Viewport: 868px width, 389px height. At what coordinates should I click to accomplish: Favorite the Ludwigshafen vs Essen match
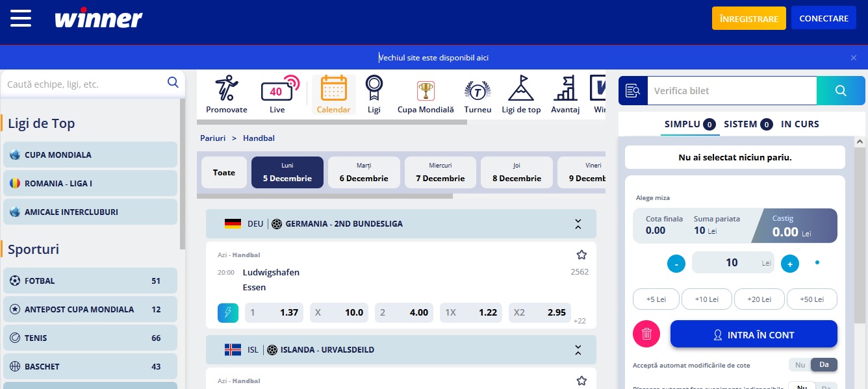click(581, 255)
